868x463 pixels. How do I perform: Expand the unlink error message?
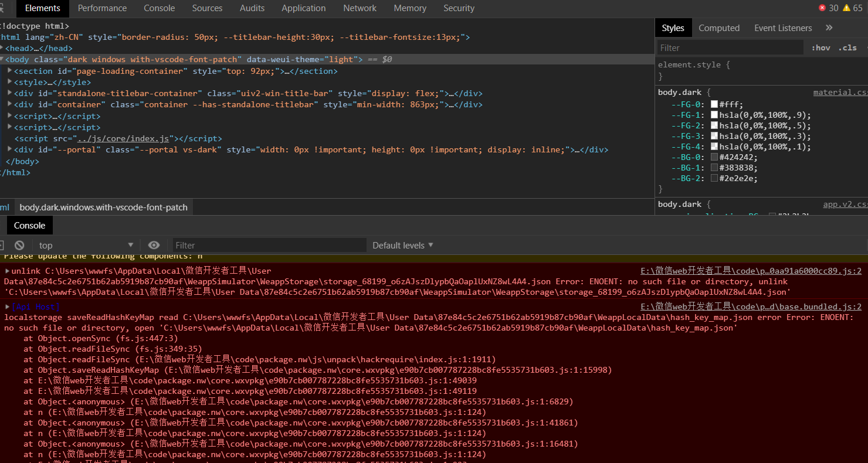pyautogui.click(x=7, y=271)
